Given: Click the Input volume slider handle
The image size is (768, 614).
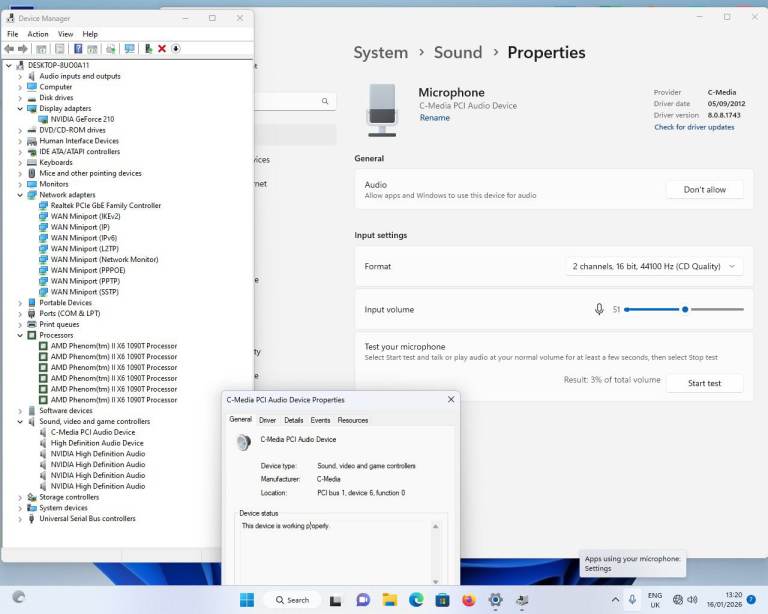Looking at the screenshot, I should click(x=685, y=310).
